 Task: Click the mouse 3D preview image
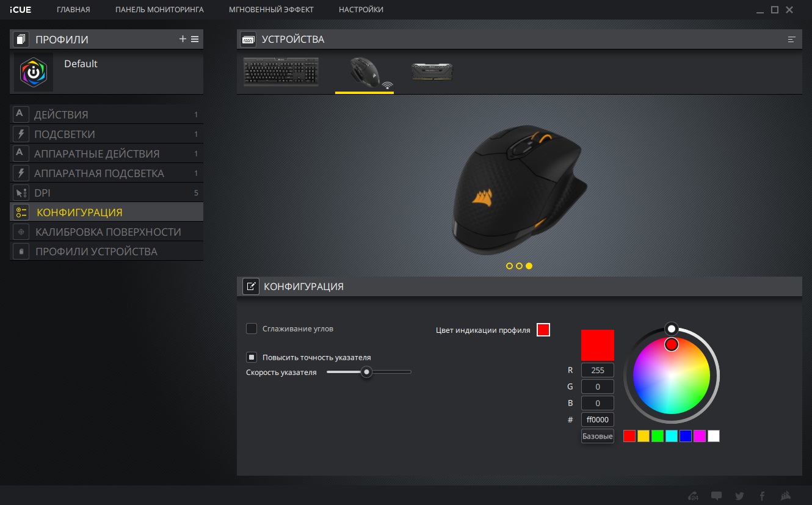coord(519,191)
